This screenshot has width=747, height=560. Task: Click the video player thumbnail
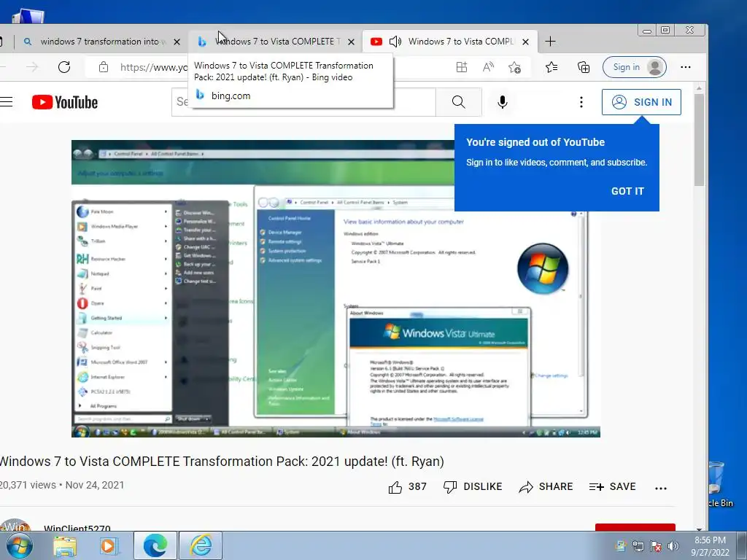click(336, 289)
